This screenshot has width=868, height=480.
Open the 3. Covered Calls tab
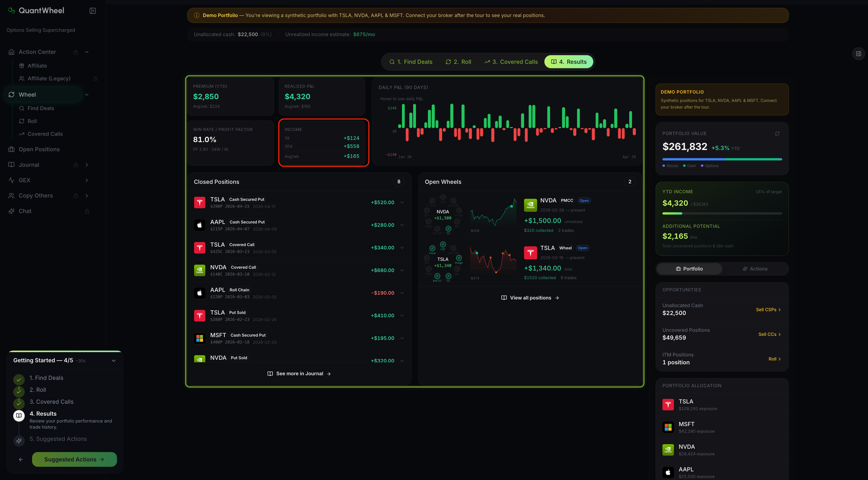(511, 62)
